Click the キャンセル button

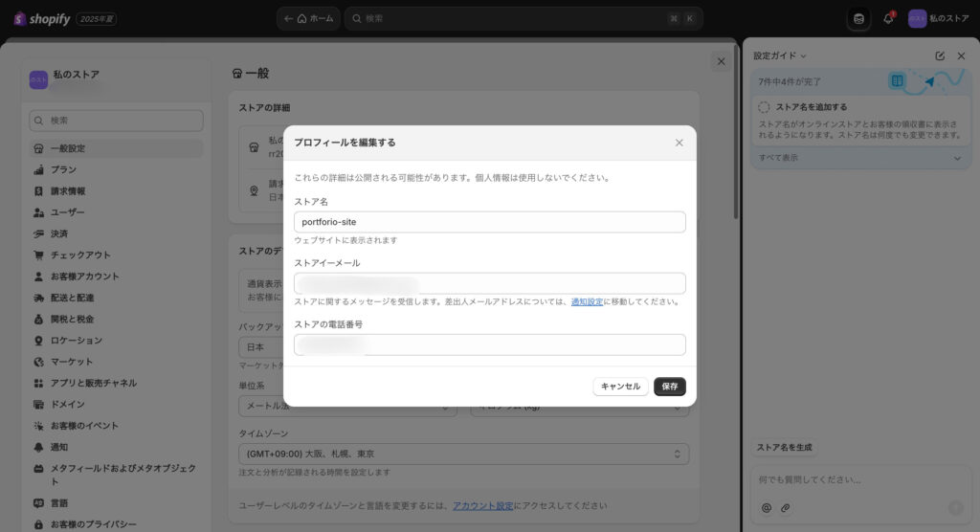click(620, 387)
